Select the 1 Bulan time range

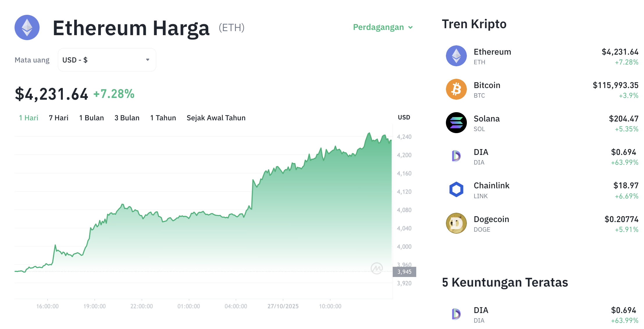click(x=91, y=118)
